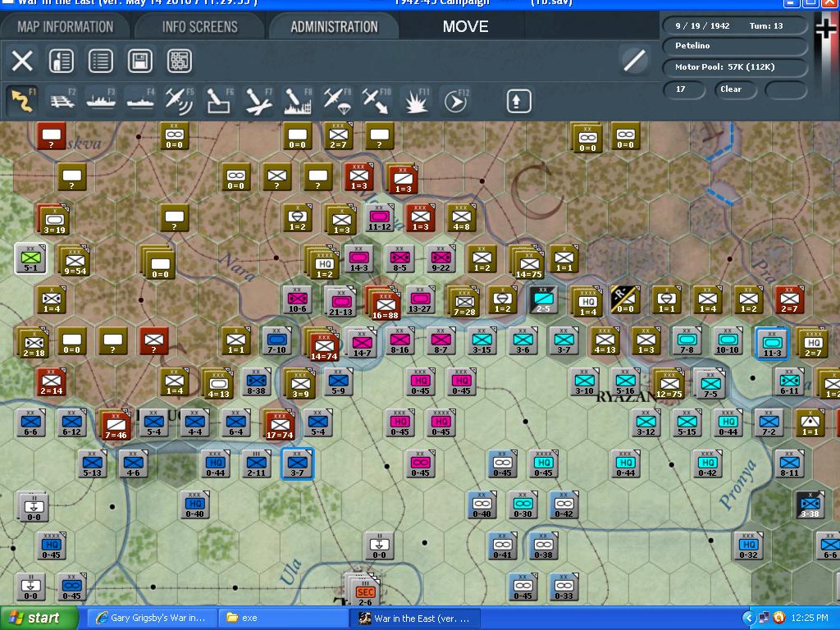
Task: Select the blue HQ 0-32 headquarters
Action: 748,546
